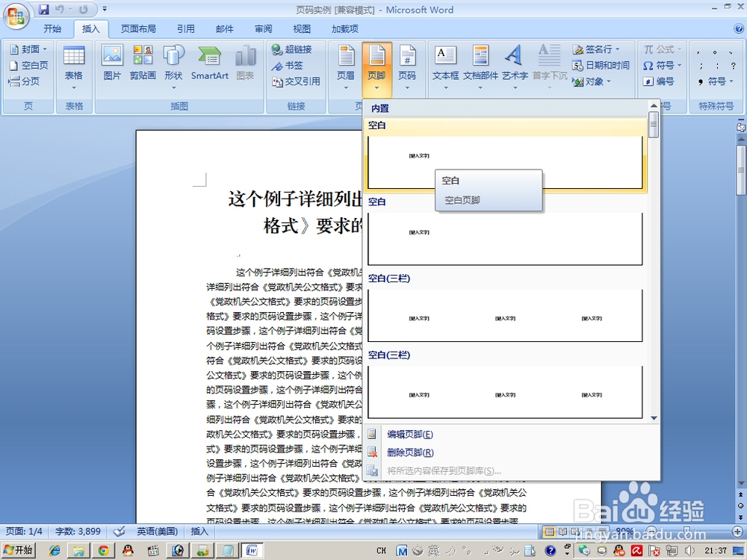Viewport: 747px width, 560px height.
Task: Open the 加载项 (Add-ins) tab
Action: coord(345,29)
